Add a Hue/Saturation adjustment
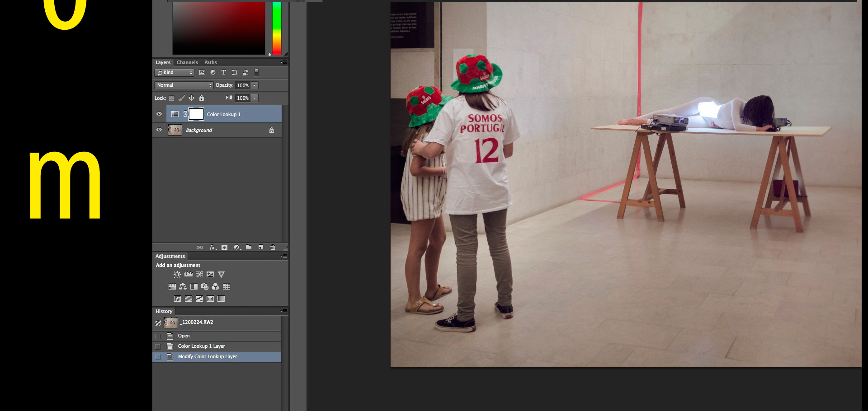This screenshot has height=411, width=868. tap(172, 287)
